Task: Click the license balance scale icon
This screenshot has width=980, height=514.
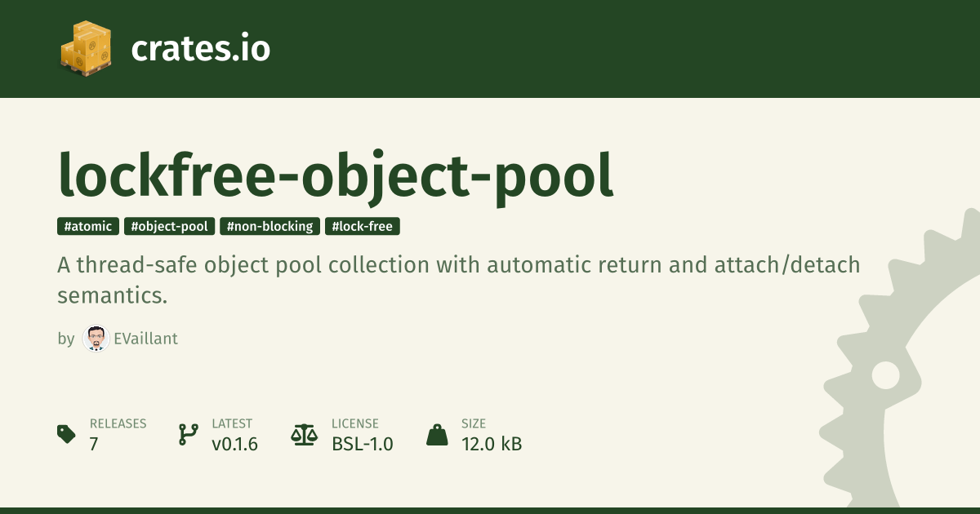Action: pos(303,434)
